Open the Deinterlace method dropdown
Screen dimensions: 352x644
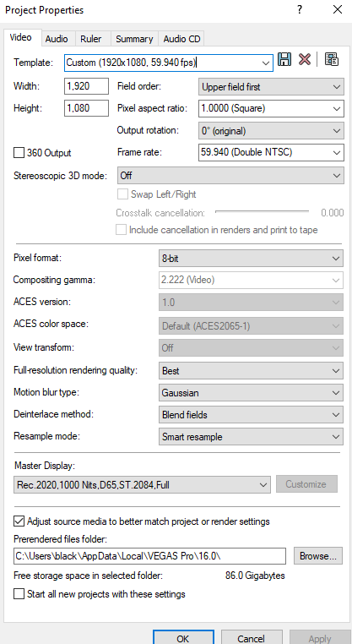coord(251,415)
